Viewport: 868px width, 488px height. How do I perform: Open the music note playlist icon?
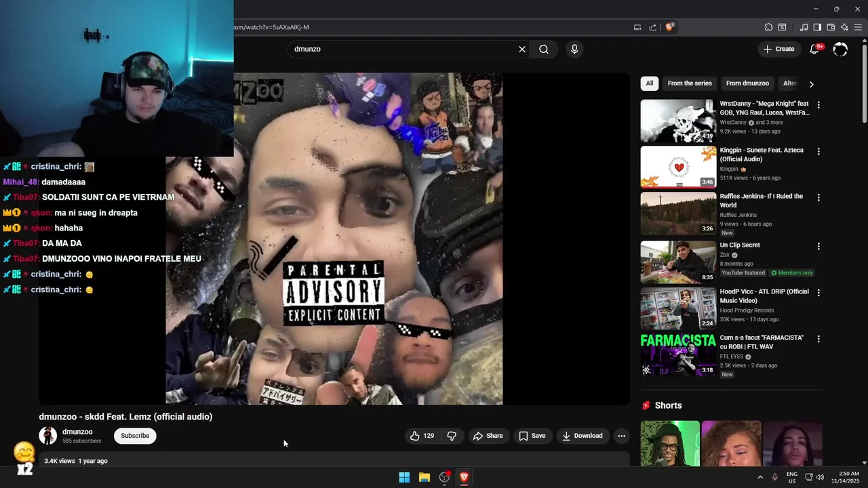(804, 27)
